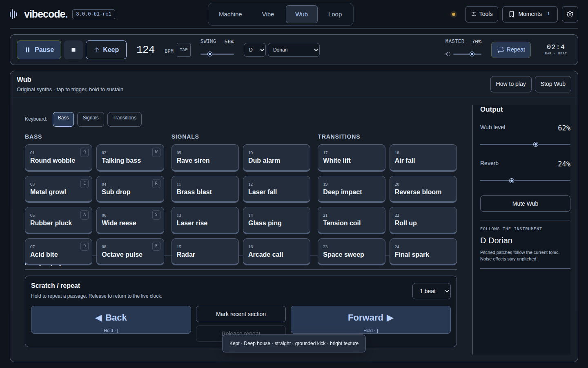Click the D Dorian tonic label
Viewport: 588px width, 368px height.
coord(496,240)
